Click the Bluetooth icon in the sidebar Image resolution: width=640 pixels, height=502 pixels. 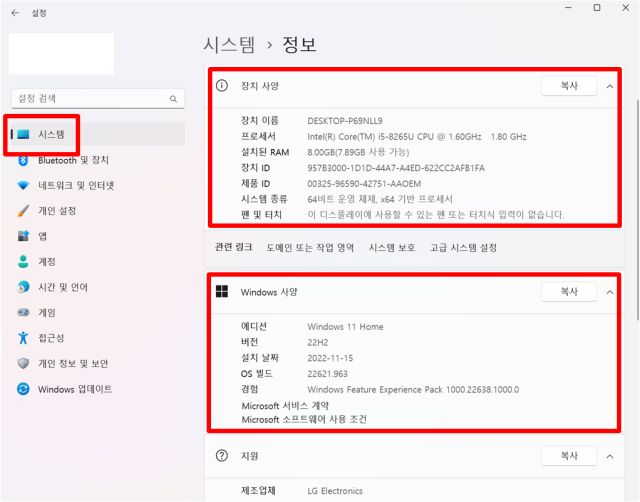coord(23,160)
